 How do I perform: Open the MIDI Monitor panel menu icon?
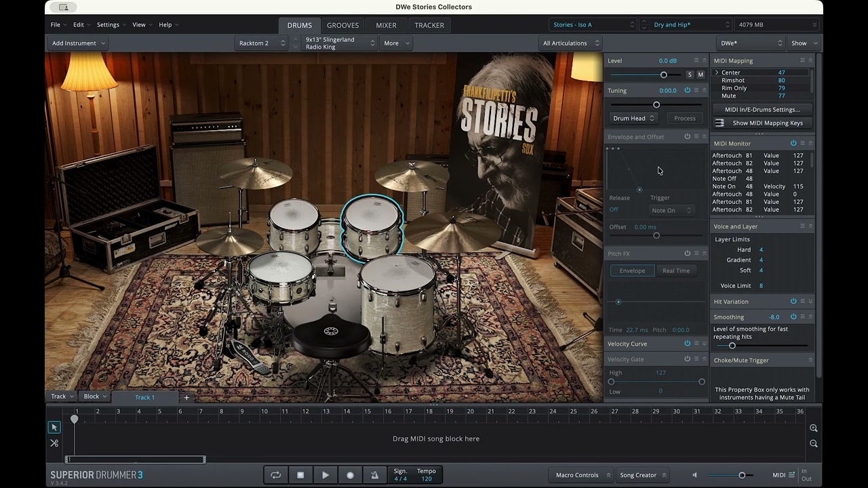(x=802, y=143)
